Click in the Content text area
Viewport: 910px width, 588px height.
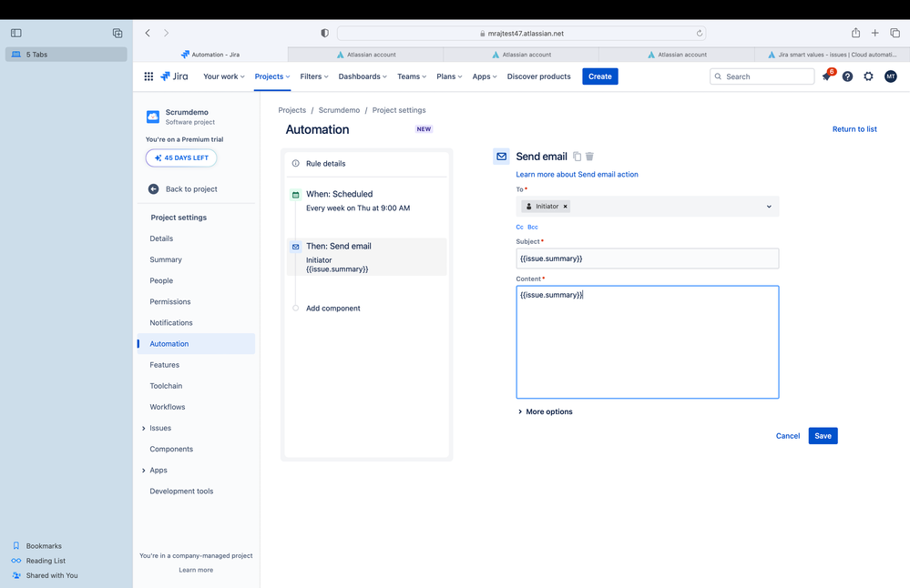pos(647,342)
